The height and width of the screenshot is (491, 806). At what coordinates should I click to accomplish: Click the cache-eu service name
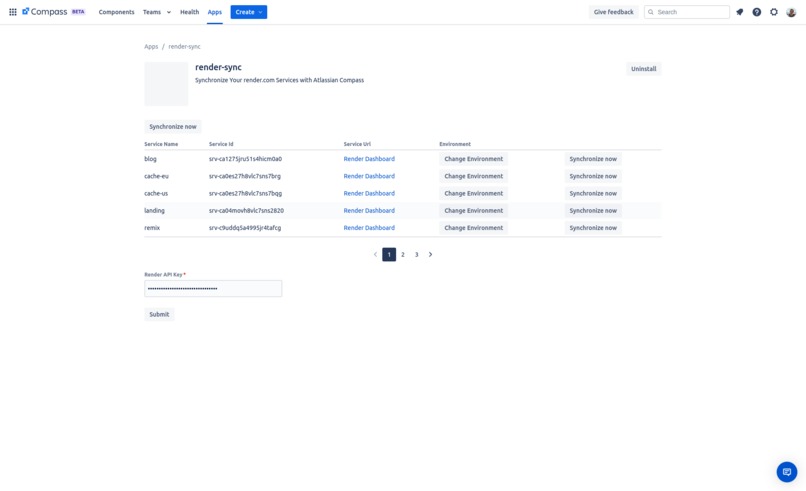(x=156, y=176)
